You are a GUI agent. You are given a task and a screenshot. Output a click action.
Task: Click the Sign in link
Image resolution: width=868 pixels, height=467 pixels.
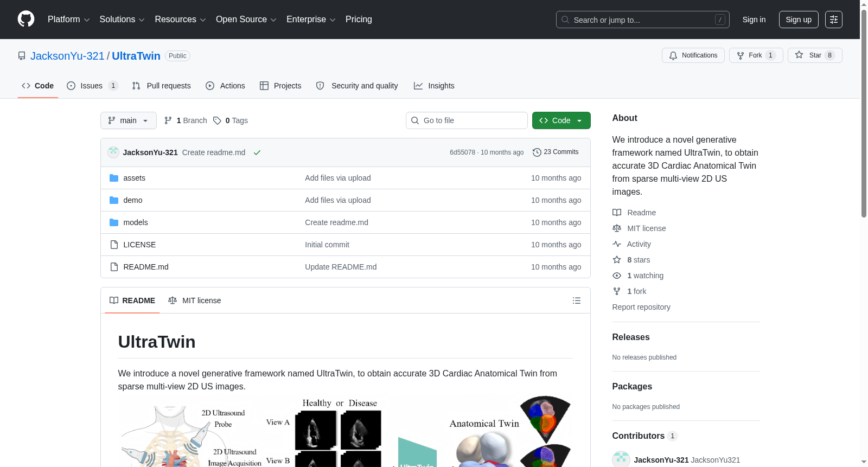(x=754, y=20)
